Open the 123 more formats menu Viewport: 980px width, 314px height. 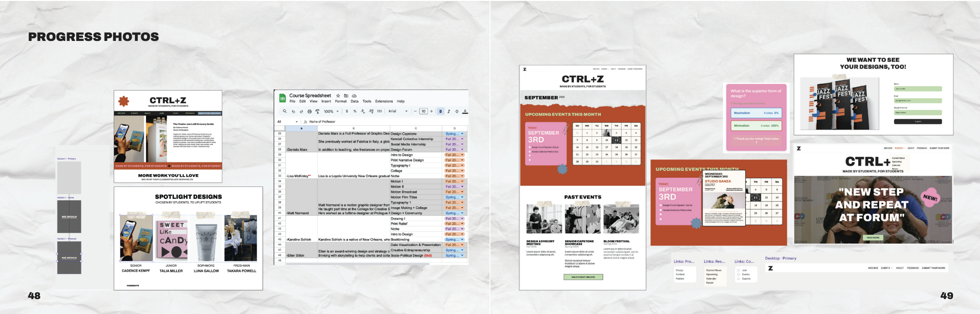[379, 111]
